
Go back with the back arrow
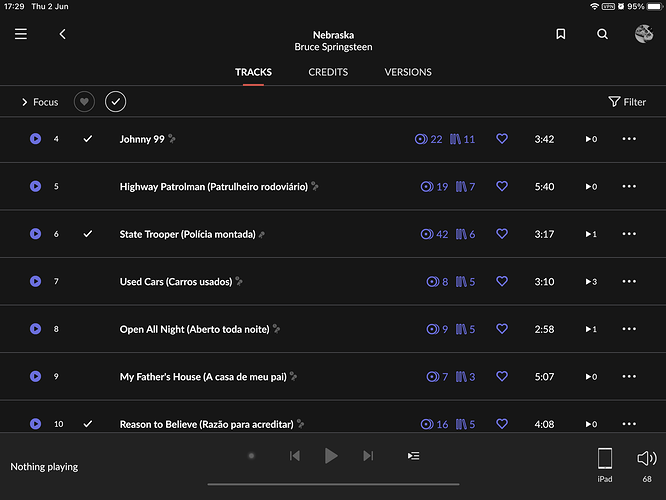pyautogui.click(x=62, y=34)
